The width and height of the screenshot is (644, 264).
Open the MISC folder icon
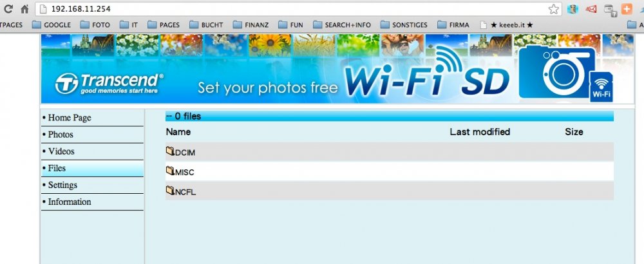pyautogui.click(x=171, y=171)
